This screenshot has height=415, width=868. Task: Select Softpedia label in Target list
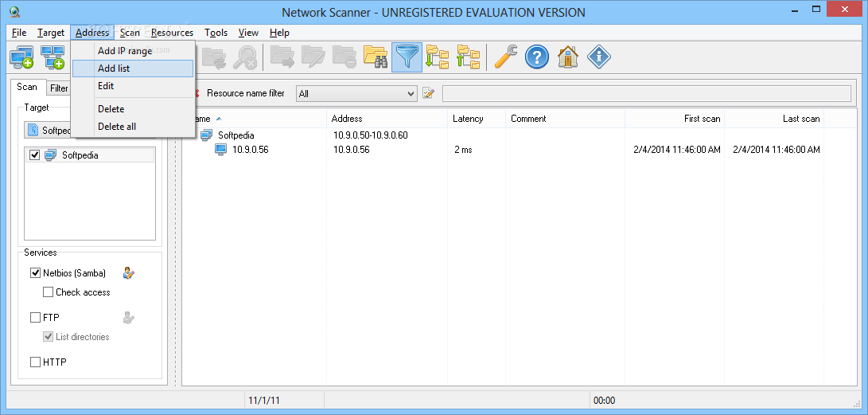pyautogui.click(x=80, y=155)
